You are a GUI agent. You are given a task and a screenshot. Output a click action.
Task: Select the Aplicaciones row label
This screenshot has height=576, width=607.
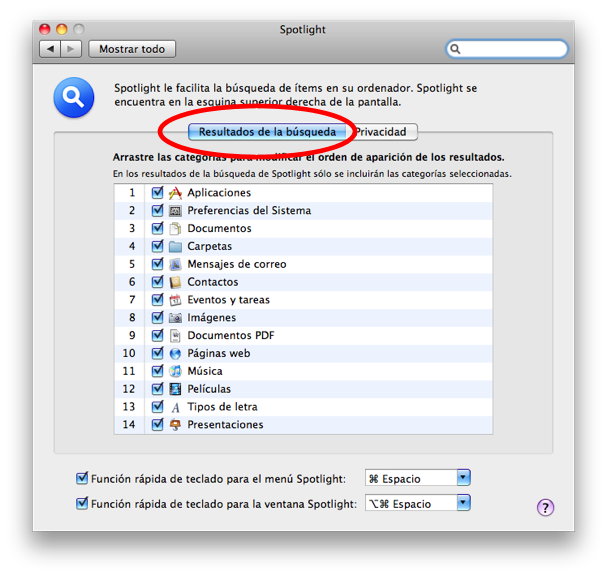point(219,193)
